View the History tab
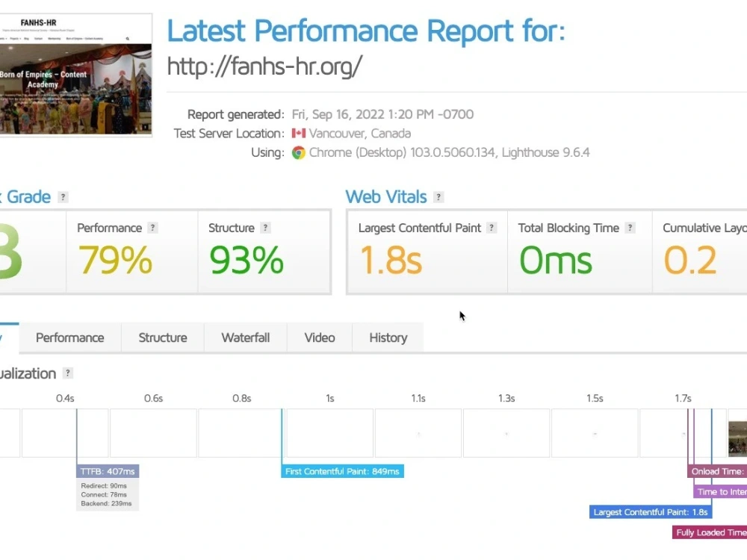747x560 pixels. tap(388, 337)
